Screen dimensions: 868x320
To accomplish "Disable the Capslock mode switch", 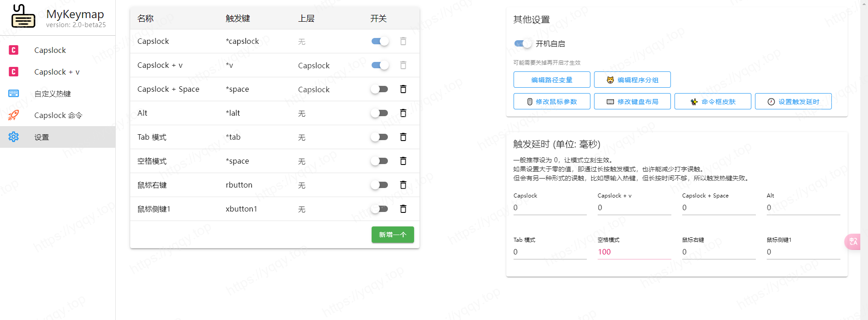I will 380,41.
